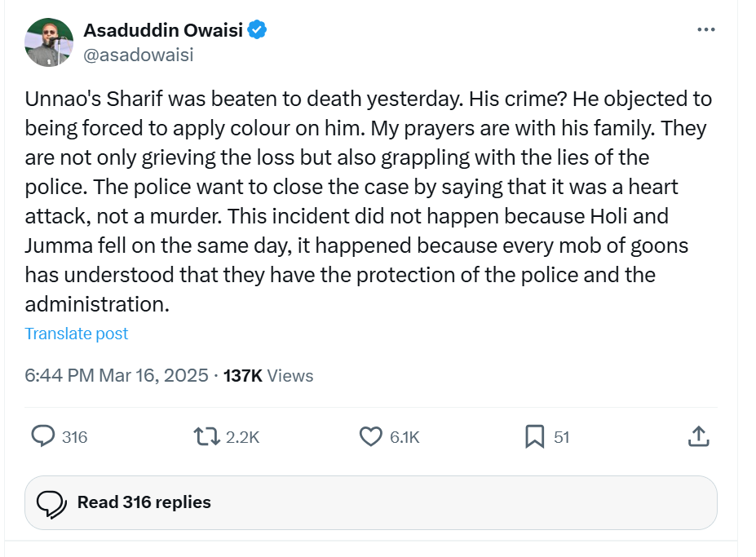
Task: Click the 137K Views count
Action: click(x=268, y=375)
